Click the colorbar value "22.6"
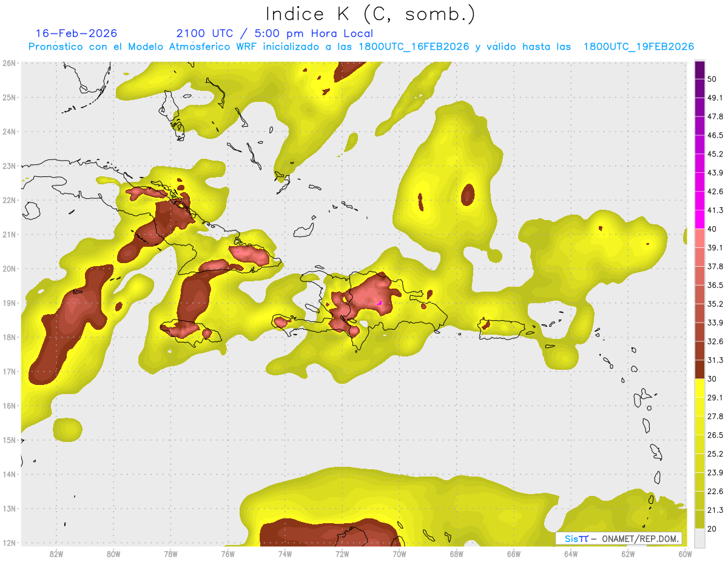The width and height of the screenshot is (728, 562). point(715,491)
